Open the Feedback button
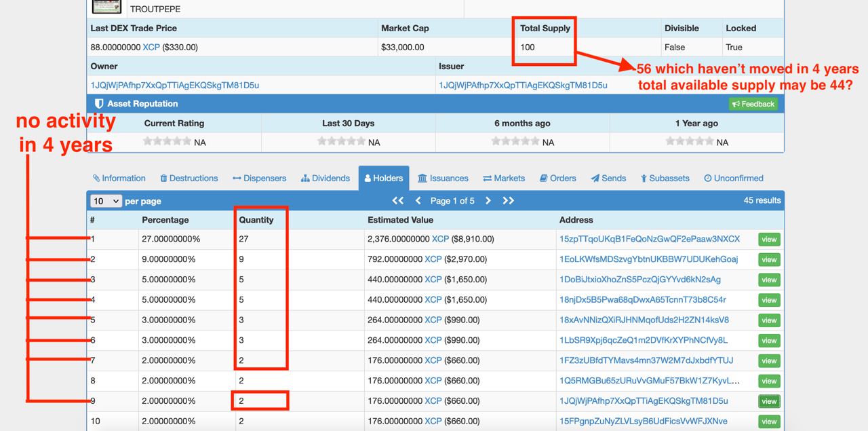Screen dimensions: 868x431 pos(753,104)
